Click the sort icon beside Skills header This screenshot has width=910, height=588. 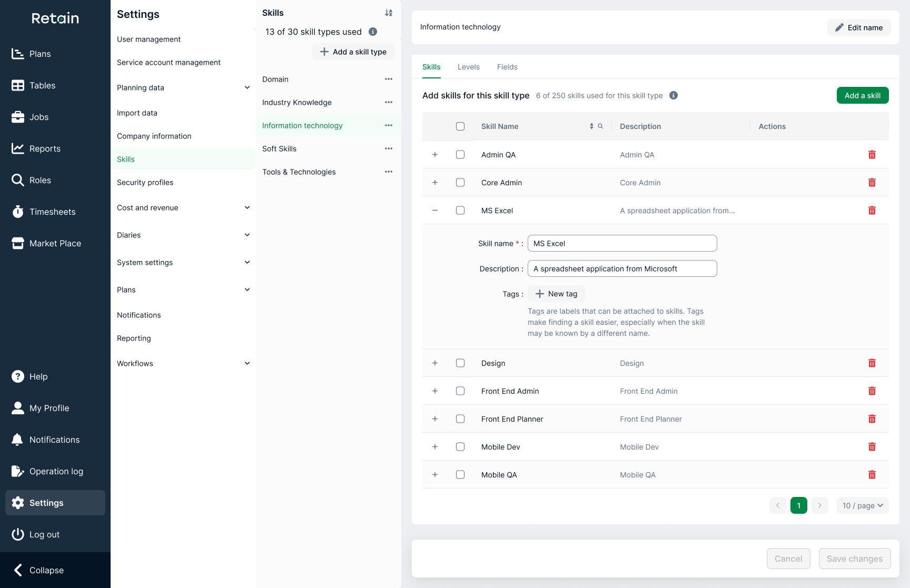click(389, 12)
